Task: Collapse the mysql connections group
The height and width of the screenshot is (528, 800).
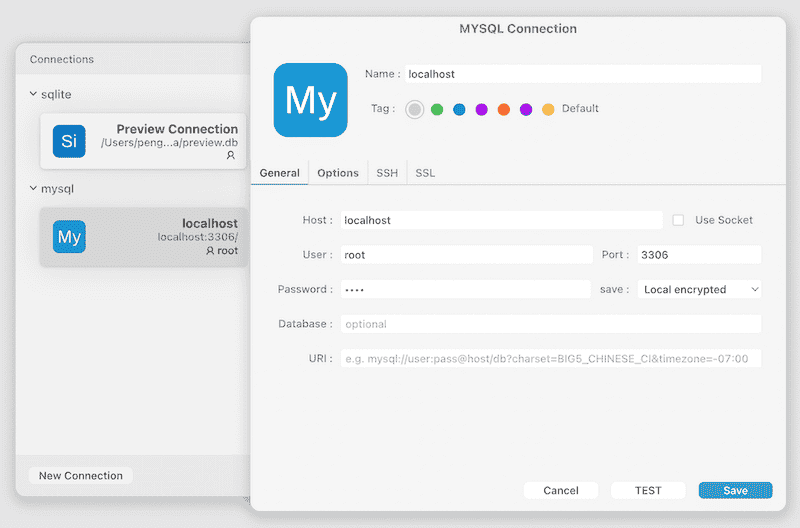Action: [33, 188]
